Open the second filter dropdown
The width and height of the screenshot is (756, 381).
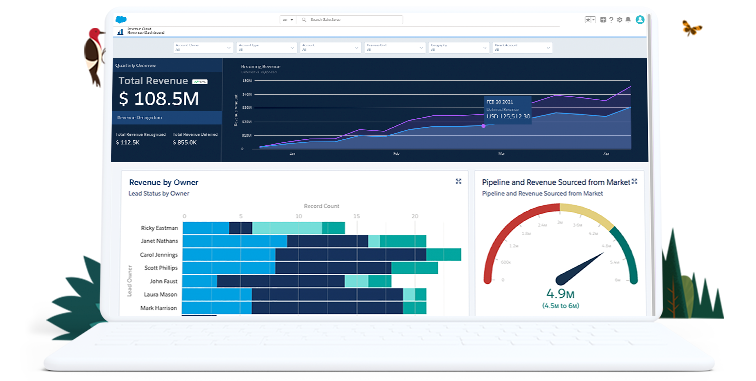267,47
